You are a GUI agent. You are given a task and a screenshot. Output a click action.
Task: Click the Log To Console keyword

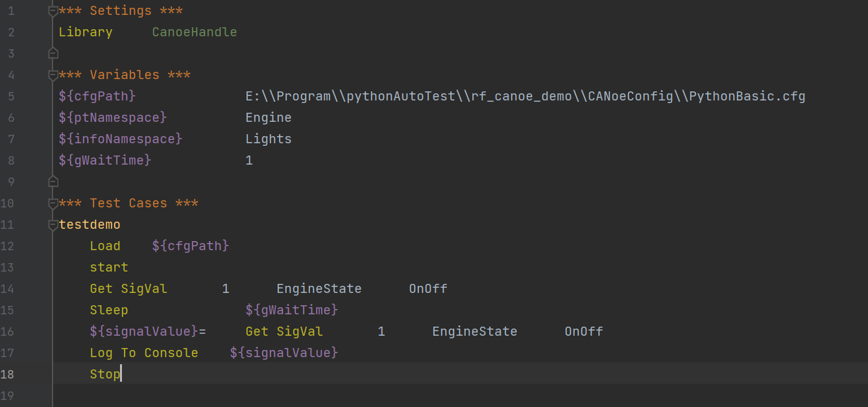143,353
